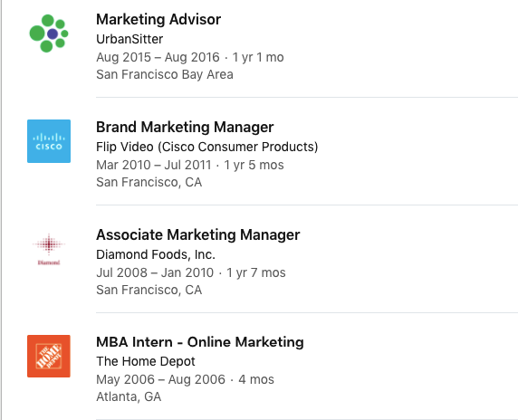The height and width of the screenshot is (420, 518).
Task: Click San Francisco, CA under Diamond Foods
Action: (x=149, y=290)
